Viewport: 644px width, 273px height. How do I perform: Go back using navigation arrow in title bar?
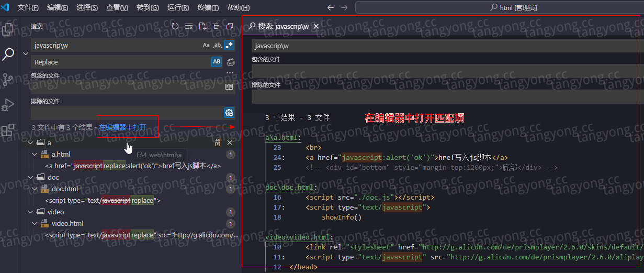(330, 7)
